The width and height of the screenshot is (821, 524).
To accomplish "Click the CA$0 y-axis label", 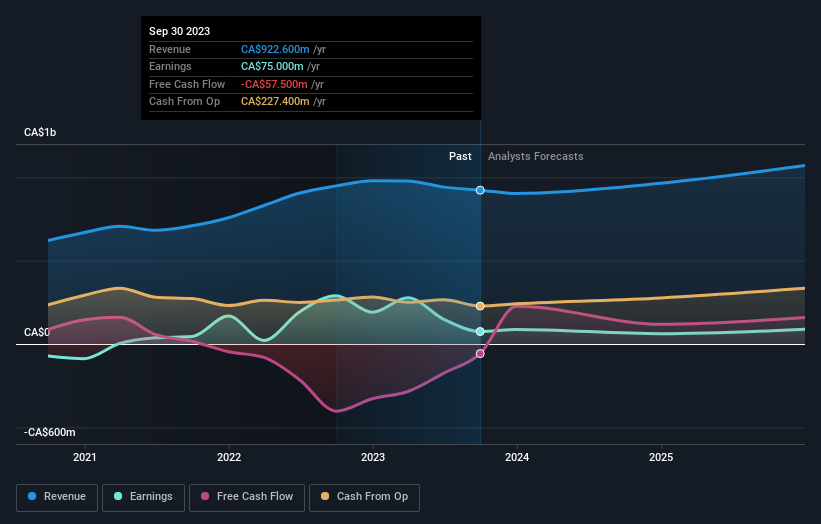I will [37, 332].
